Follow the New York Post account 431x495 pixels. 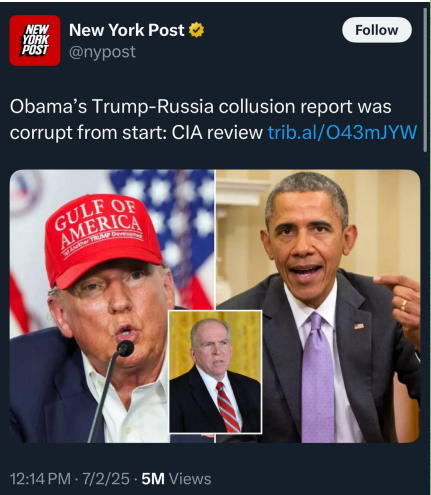tap(377, 30)
